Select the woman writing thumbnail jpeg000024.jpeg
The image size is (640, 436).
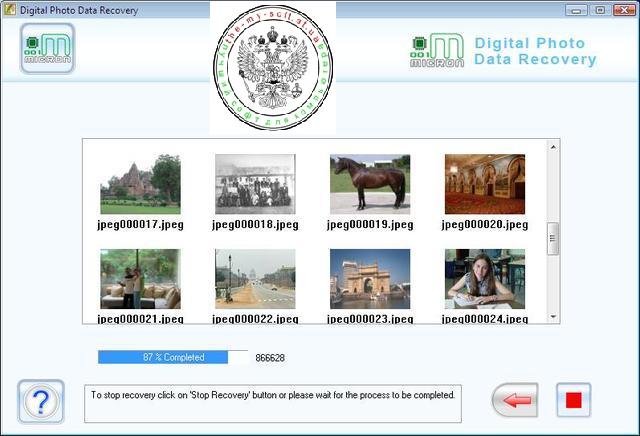tap(484, 279)
